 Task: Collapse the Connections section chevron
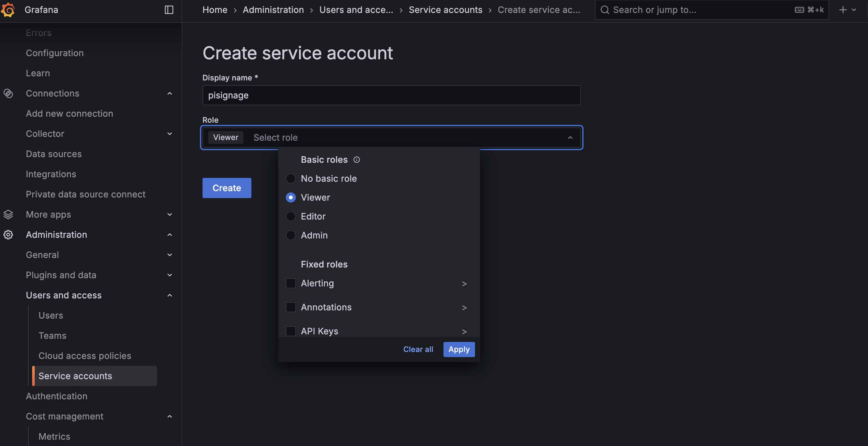coord(170,93)
